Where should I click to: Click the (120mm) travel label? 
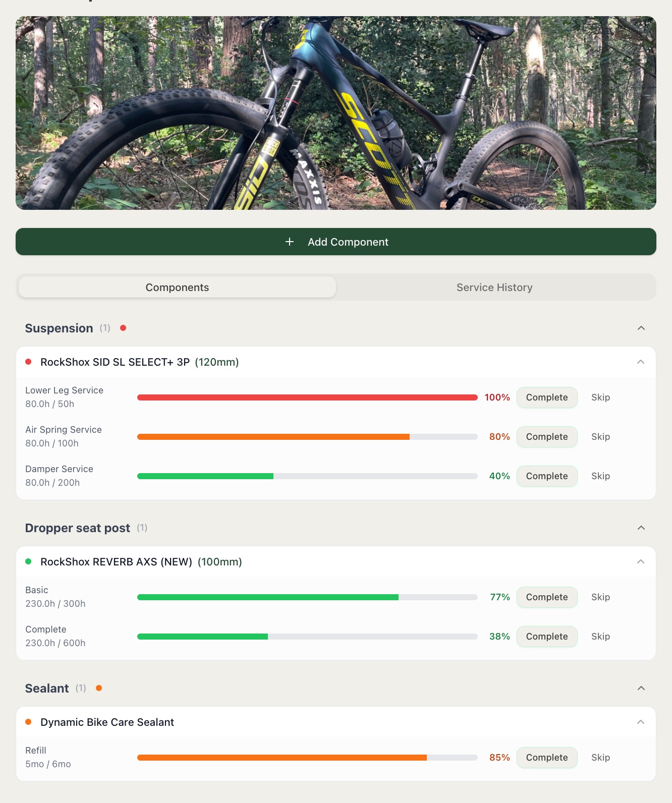click(217, 362)
